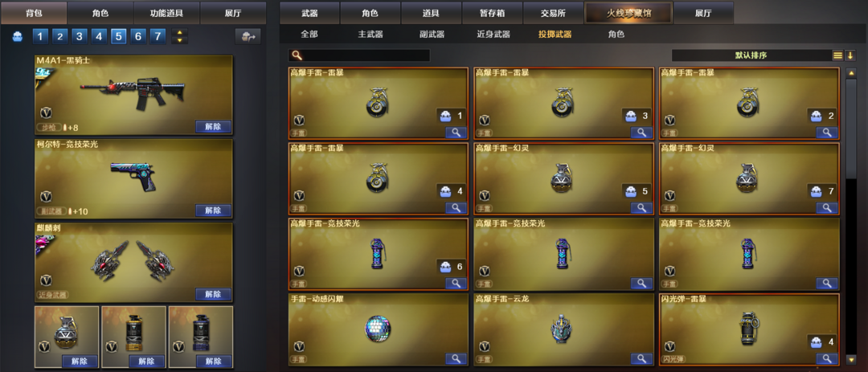
Task: Click the backpack transfer icon beside slot numbers
Action: pos(248,36)
